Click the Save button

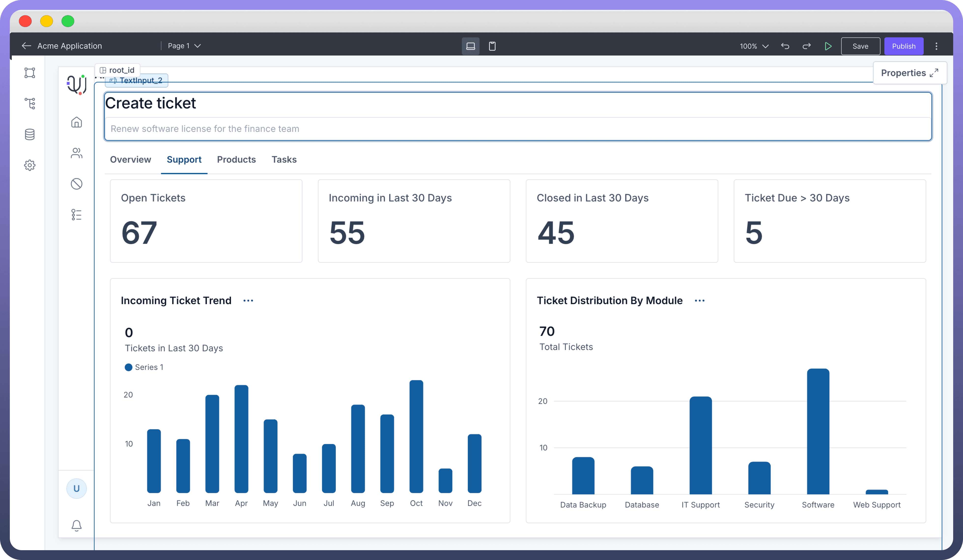point(860,46)
